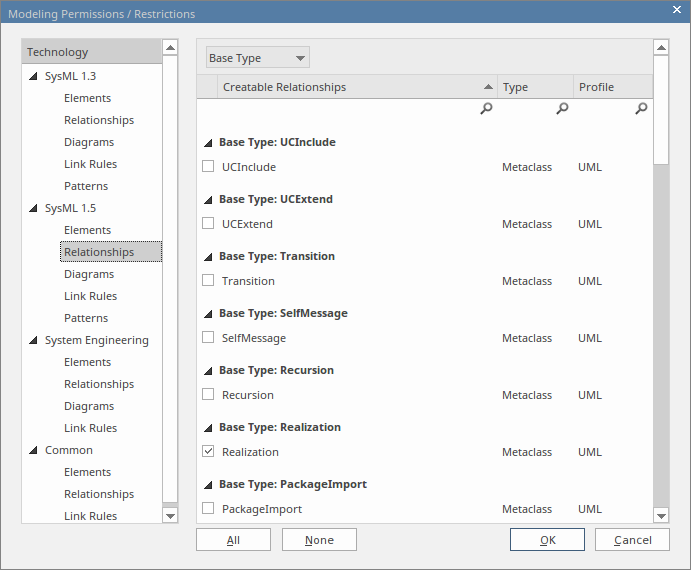This screenshot has width=691, height=570.
Task: Collapse the SysML 1.3 tree node
Action: click(x=33, y=77)
